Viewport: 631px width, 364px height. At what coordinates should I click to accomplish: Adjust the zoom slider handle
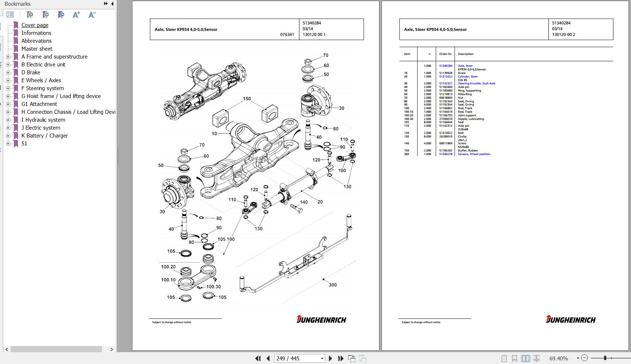pos(605,358)
